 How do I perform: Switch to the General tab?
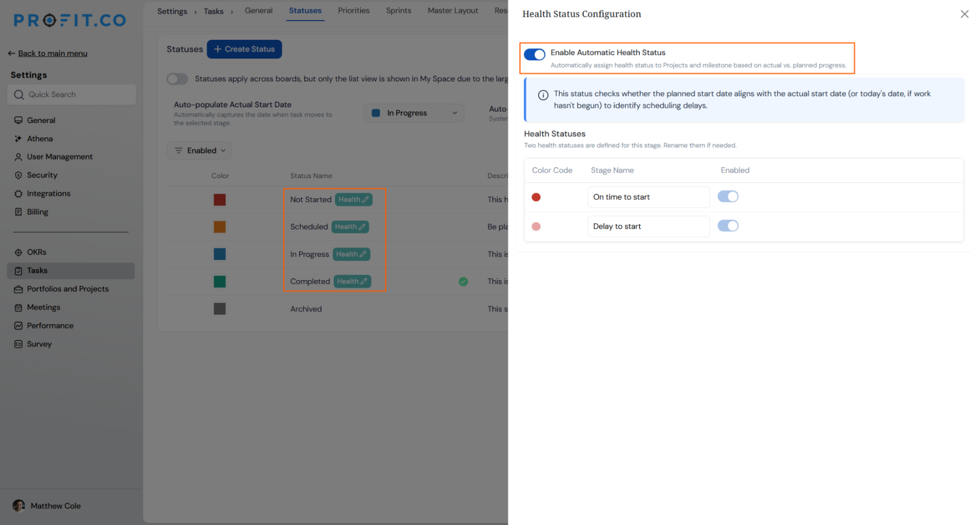point(258,10)
